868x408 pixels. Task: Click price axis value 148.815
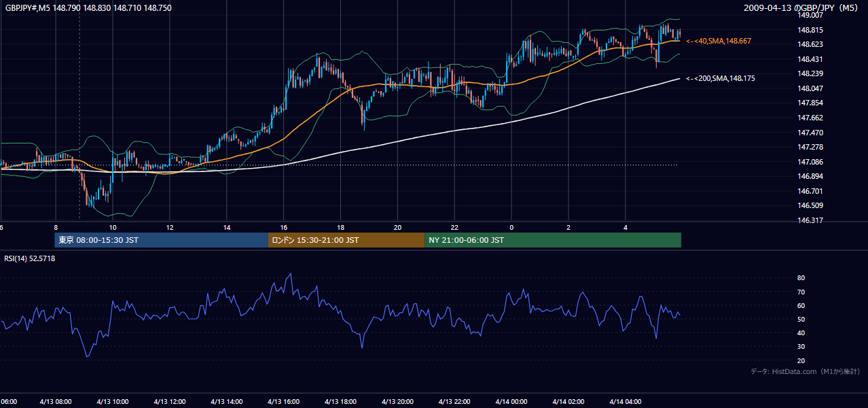[812, 30]
